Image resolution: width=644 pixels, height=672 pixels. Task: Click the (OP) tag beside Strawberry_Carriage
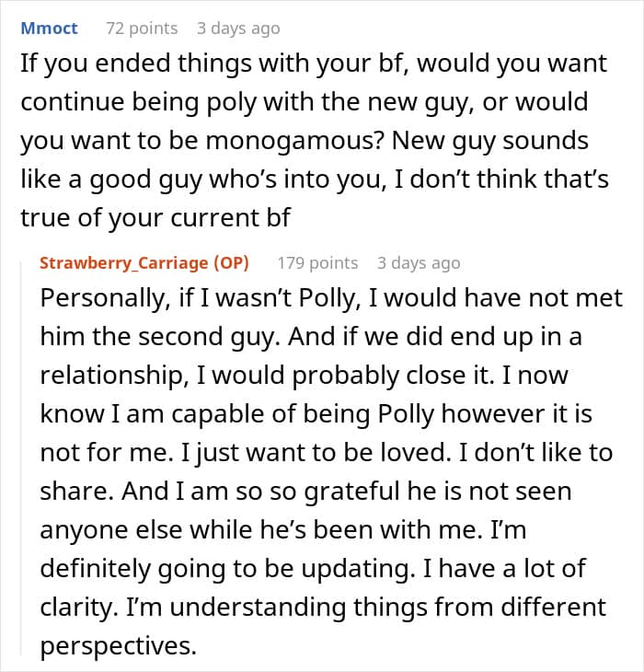pyautogui.click(x=231, y=262)
